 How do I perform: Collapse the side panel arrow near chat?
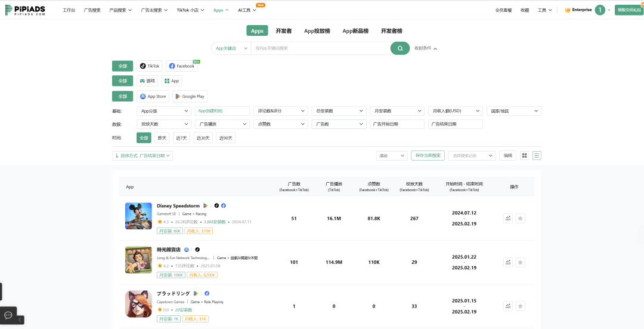coord(20,319)
